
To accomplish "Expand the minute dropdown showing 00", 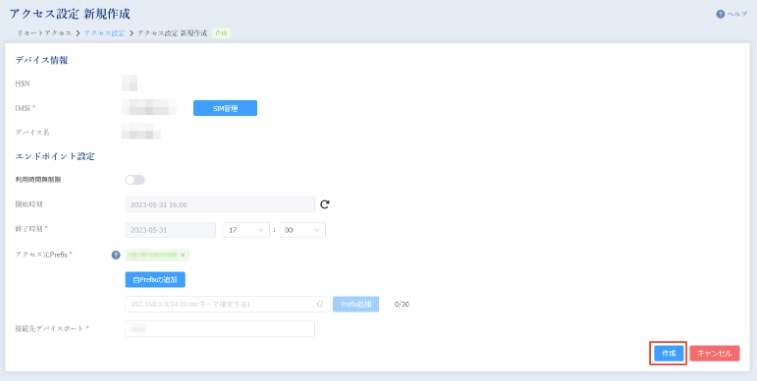I will click(302, 230).
